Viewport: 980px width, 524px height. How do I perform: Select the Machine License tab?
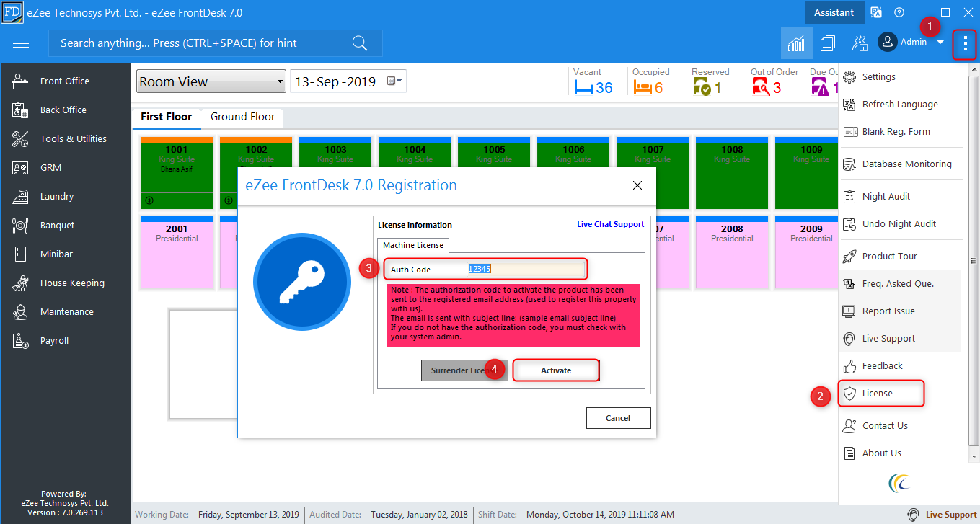tap(413, 246)
